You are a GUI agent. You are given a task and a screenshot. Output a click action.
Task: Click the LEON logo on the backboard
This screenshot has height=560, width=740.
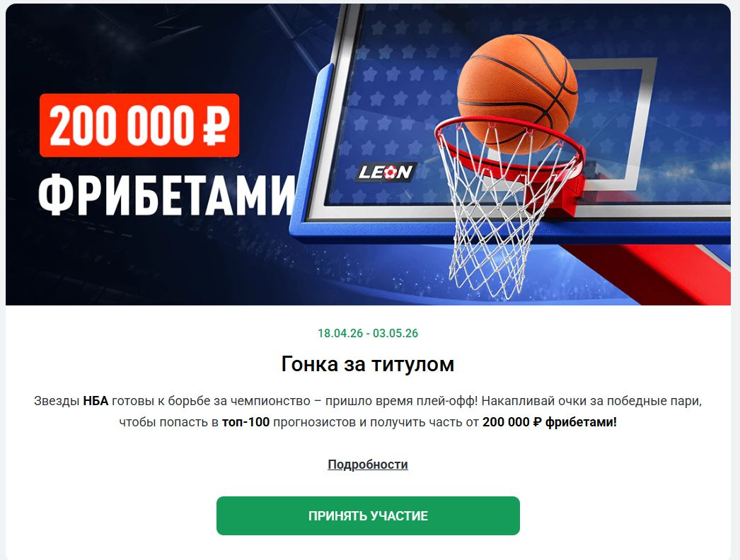click(x=386, y=173)
